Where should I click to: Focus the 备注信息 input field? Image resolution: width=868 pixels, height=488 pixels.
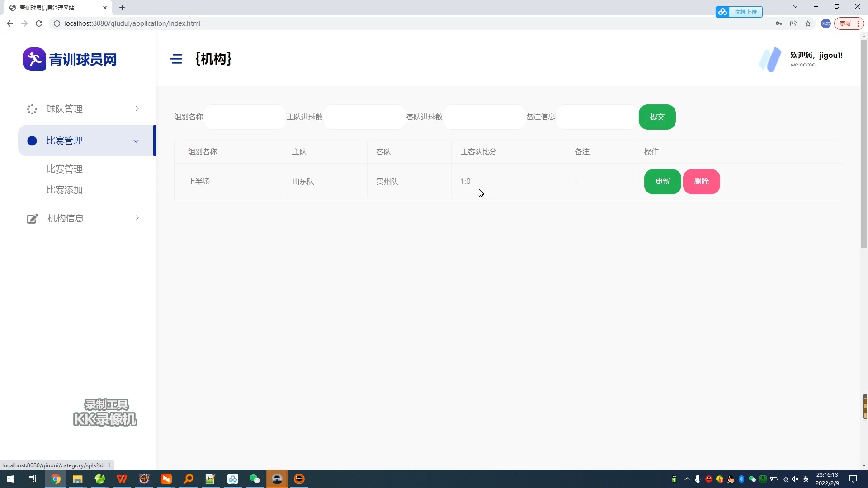pyautogui.click(x=596, y=117)
